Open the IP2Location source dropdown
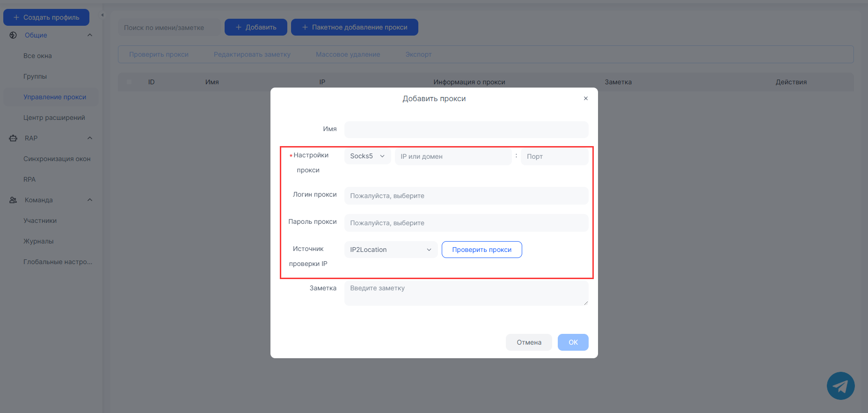868x413 pixels. tap(391, 250)
